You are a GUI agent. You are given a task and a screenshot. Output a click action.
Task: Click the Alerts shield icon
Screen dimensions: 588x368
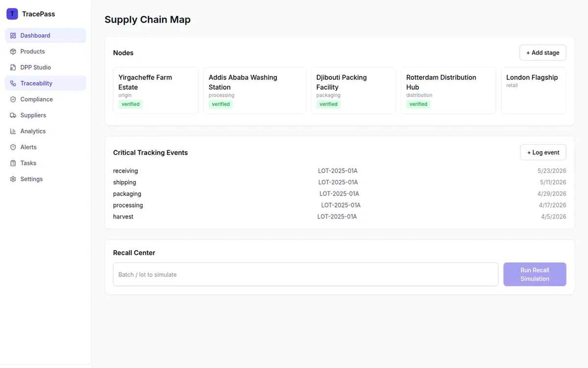(x=13, y=147)
